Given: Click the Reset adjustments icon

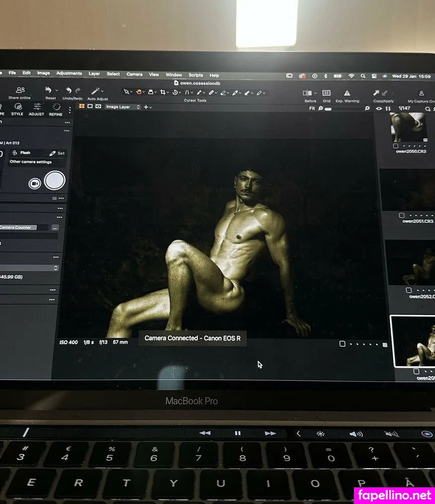Looking at the screenshot, I should [x=48, y=90].
